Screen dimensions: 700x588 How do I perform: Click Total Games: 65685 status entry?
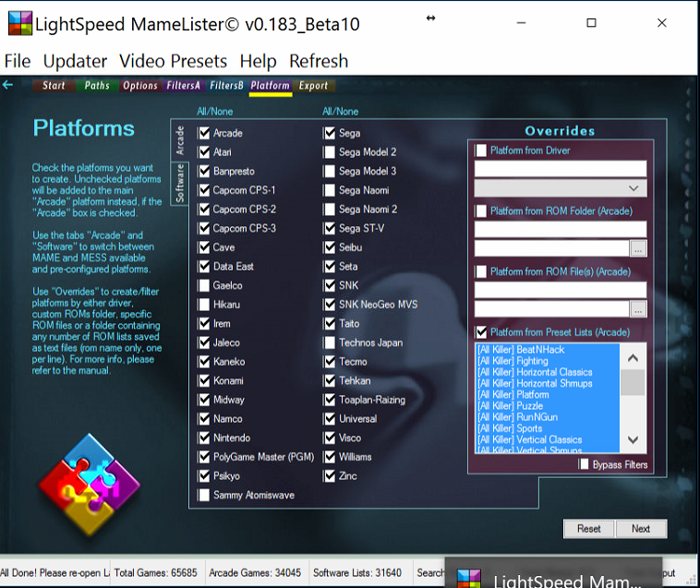[x=155, y=573]
